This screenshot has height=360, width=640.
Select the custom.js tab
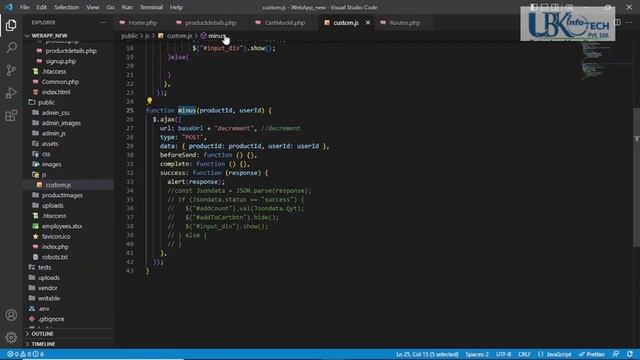[345, 23]
